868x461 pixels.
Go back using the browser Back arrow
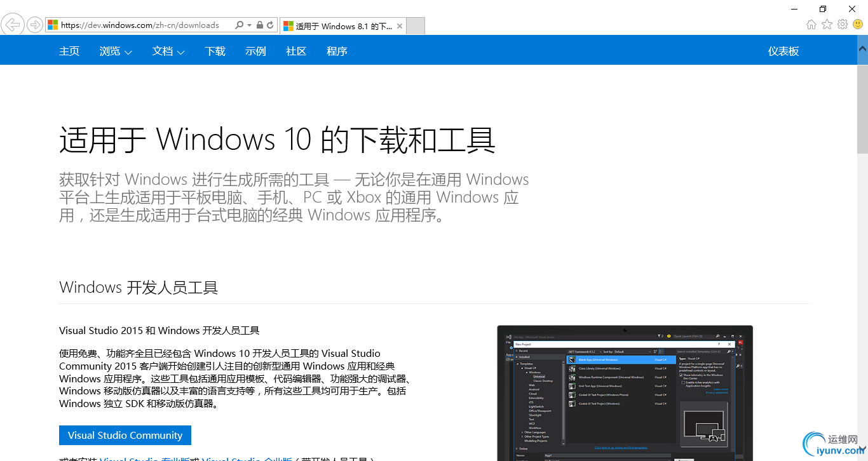click(x=12, y=25)
